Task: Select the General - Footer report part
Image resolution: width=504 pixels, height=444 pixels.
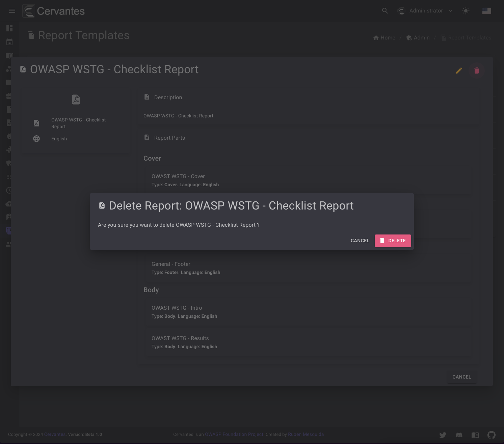Action: 308,268
